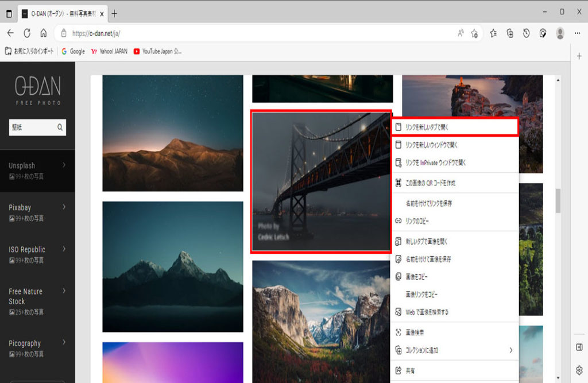588x383 pixels.
Task: Add this page to favorites star icon
Action: point(474,33)
